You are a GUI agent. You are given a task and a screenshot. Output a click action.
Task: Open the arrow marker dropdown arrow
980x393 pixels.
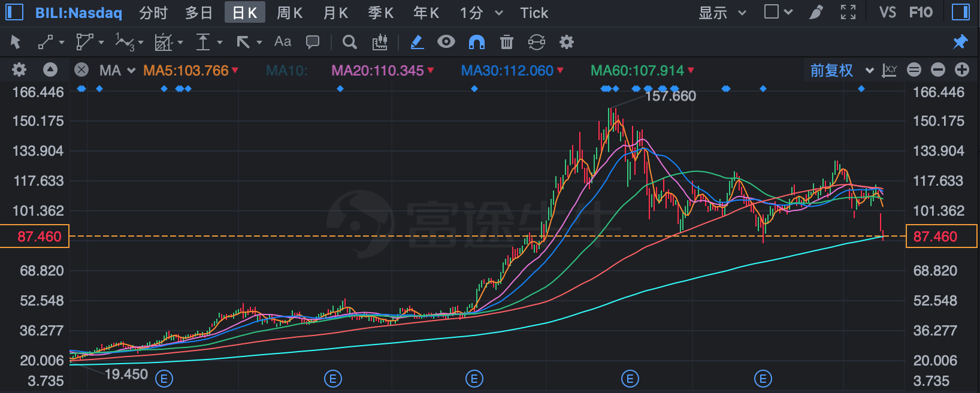(259, 43)
